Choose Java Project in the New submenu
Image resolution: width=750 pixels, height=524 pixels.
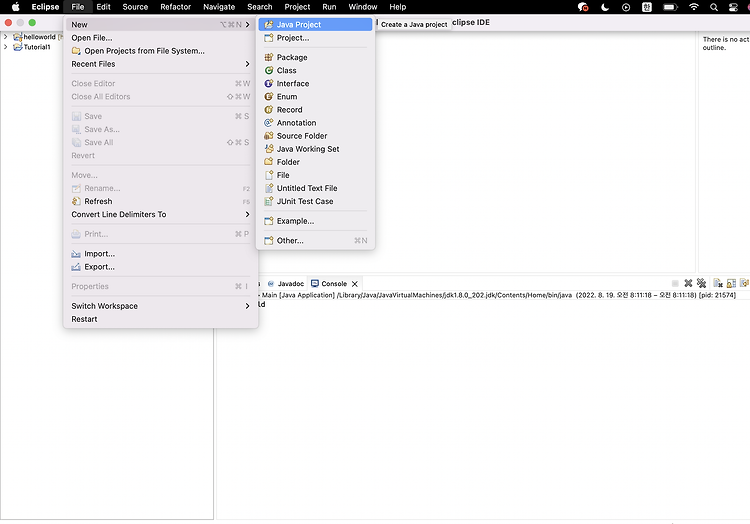pos(315,24)
